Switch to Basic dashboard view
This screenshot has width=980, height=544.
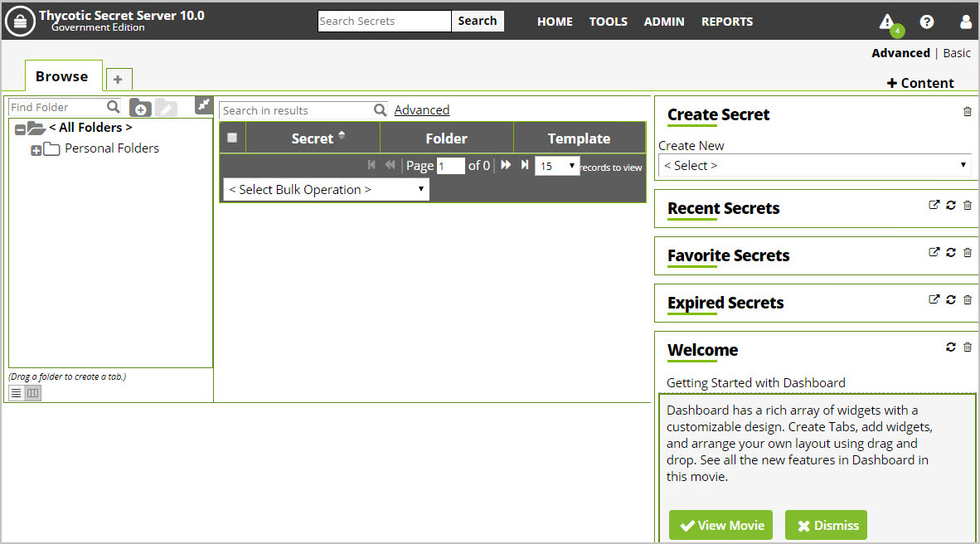coord(957,53)
